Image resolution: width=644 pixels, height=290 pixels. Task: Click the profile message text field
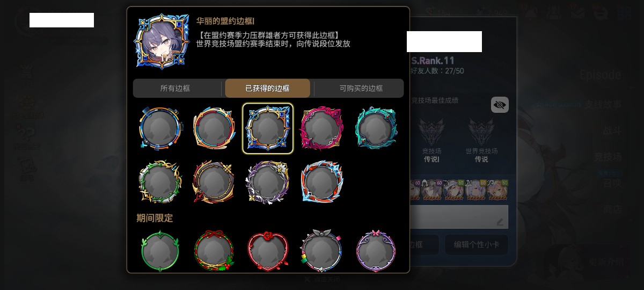coord(459,217)
